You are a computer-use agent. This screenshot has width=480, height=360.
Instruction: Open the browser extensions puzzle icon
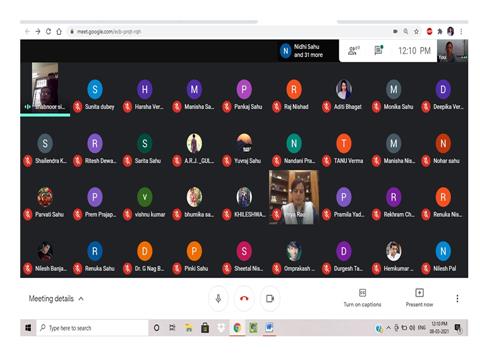point(440,31)
